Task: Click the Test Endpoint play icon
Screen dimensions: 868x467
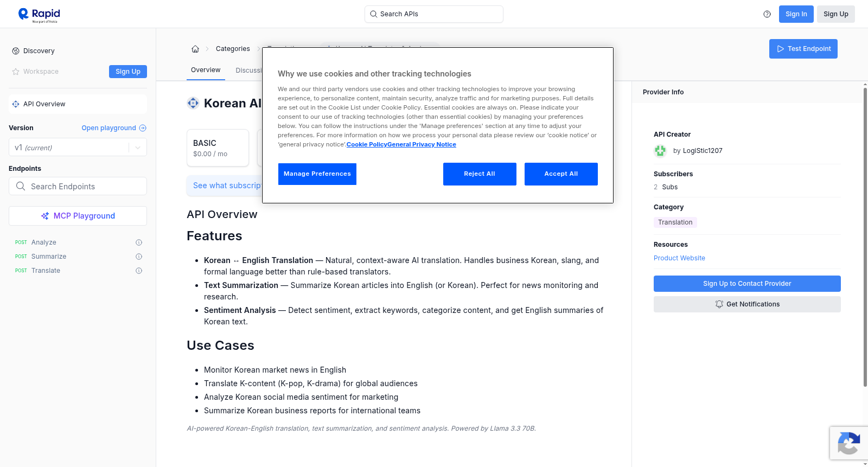Action: point(781,49)
